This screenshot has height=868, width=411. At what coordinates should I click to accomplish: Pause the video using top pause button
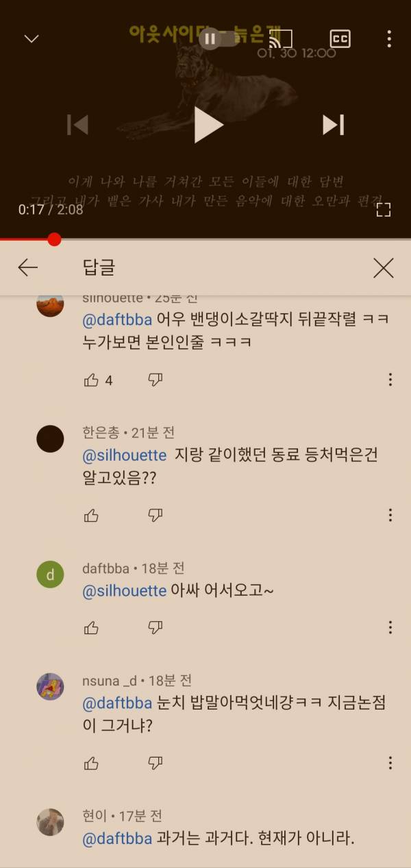pos(210,38)
